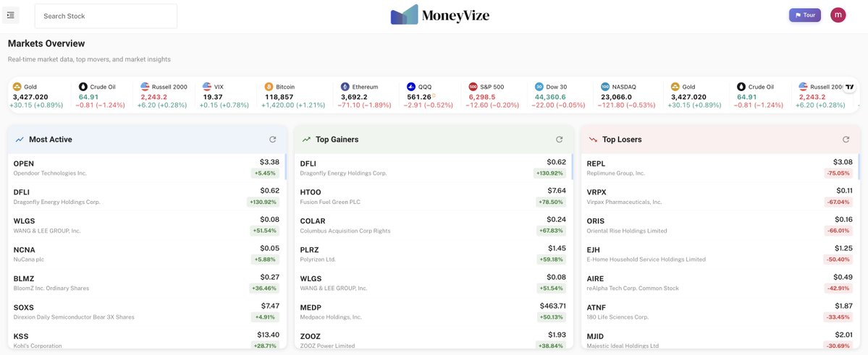Click Bitcoin price 118,857
The image size is (868, 355).
(278, 97)
